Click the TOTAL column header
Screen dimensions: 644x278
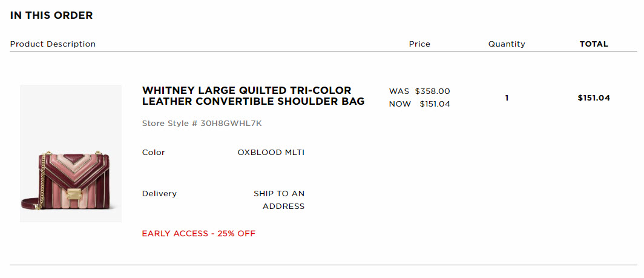[594, 44]
